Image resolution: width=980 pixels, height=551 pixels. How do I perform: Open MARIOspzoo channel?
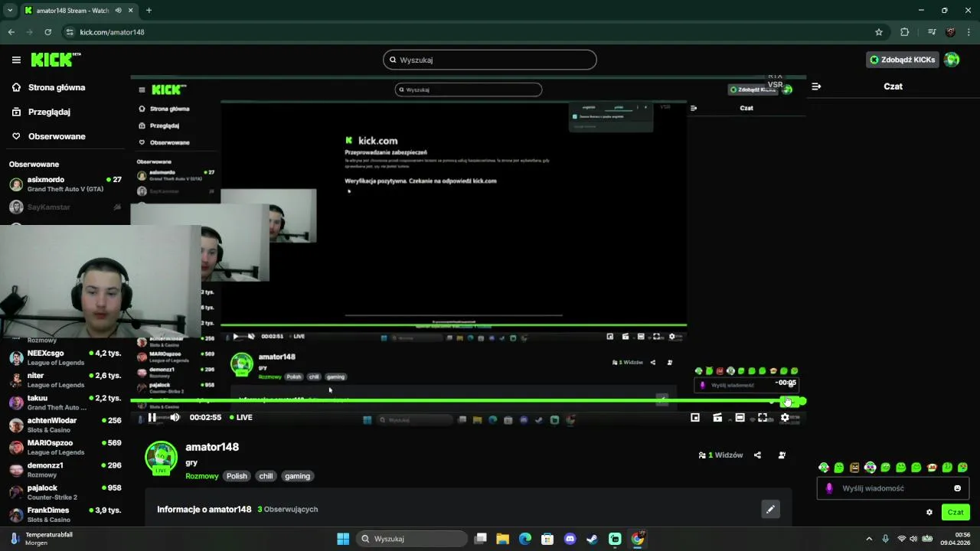(65, 447)
